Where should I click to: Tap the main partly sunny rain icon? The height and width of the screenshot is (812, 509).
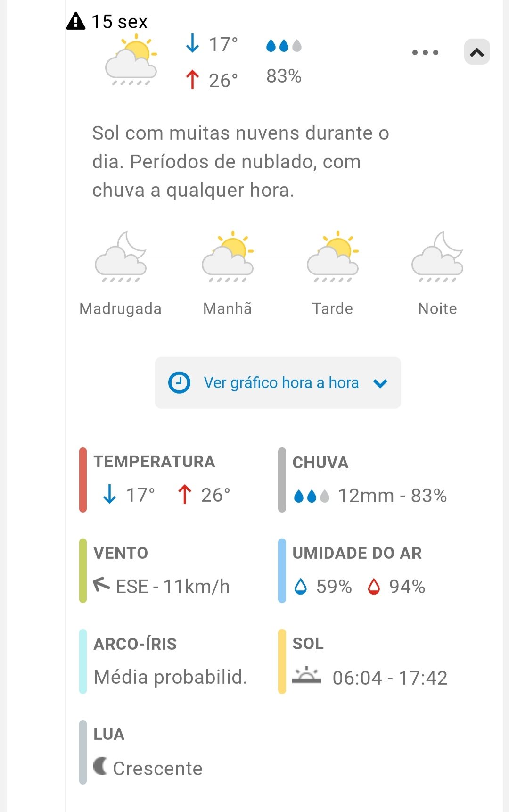point(131,60)
